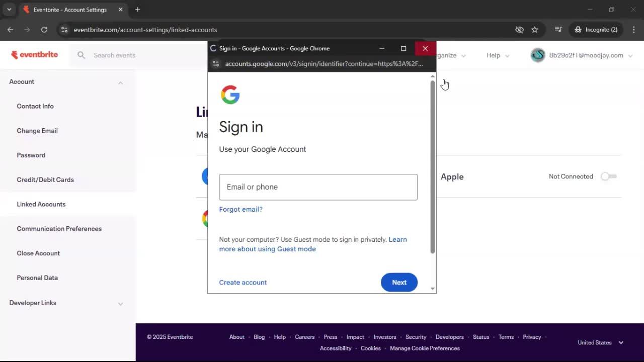
Task: Click the popup's accounts.google.com address bar
Action: coord(324,64)
